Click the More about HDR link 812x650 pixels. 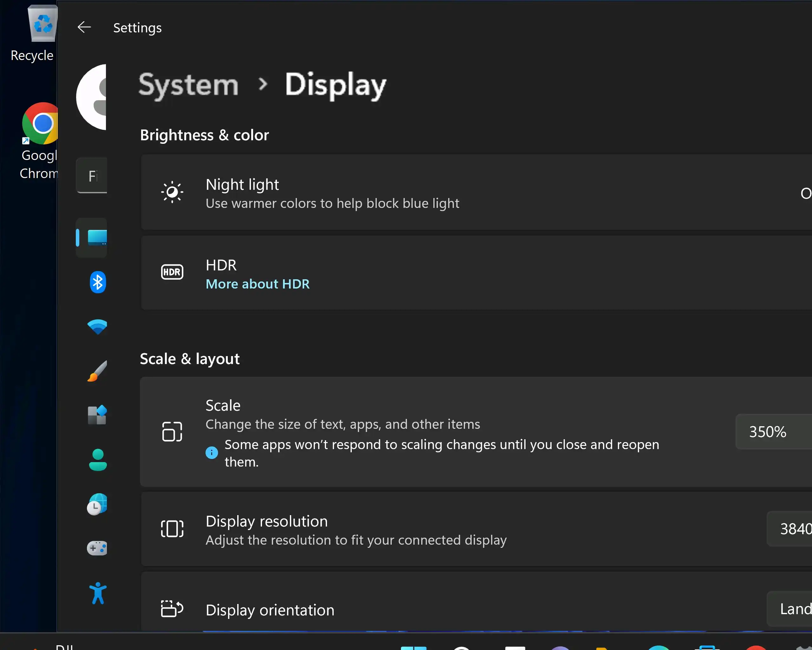258,284
